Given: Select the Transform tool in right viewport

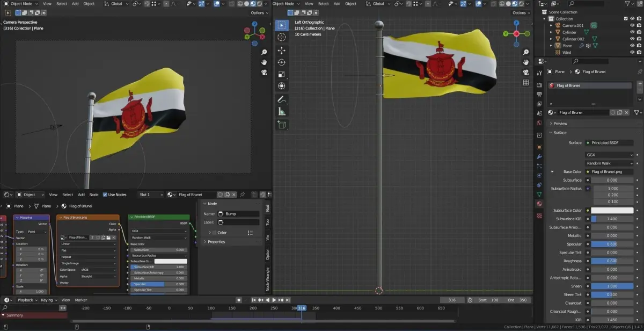Looking at the screenshot, I should click(x=282, y=86).
